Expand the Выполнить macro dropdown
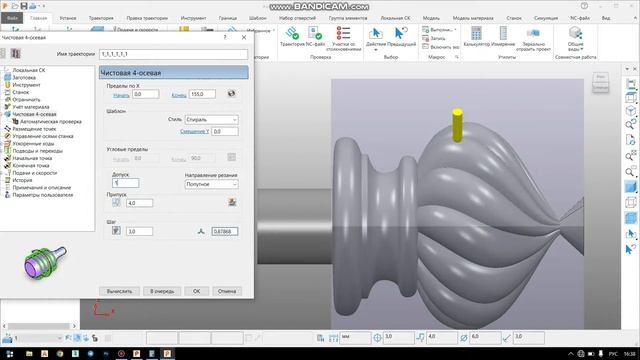Screen dimensions: 640x360 [455, 30]
